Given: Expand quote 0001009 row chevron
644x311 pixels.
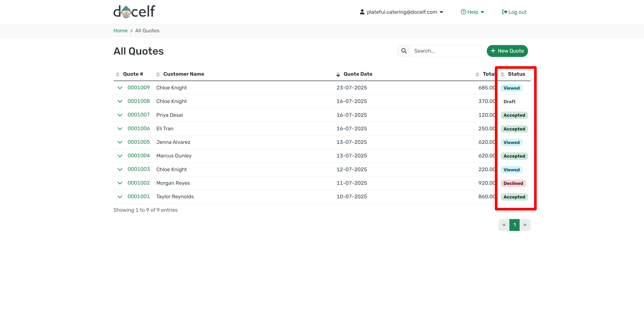Looking at the screenshot, I should (120, 88).
